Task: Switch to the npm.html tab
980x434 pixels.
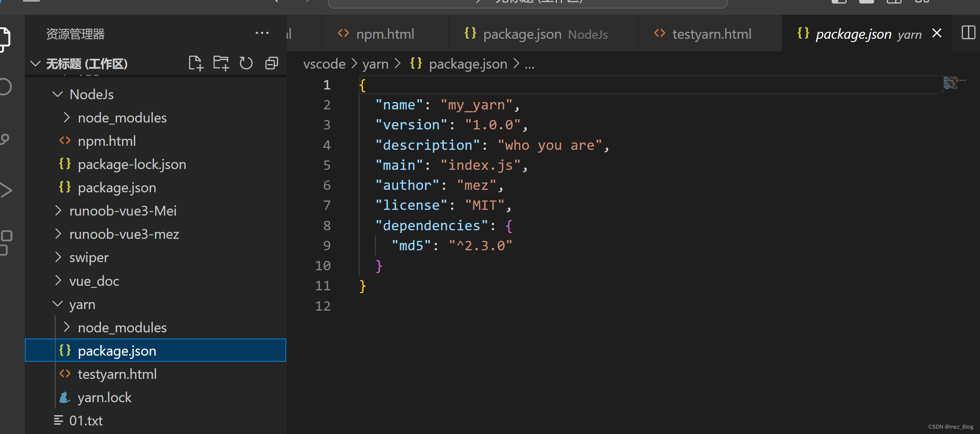Action: click(385, 33)
